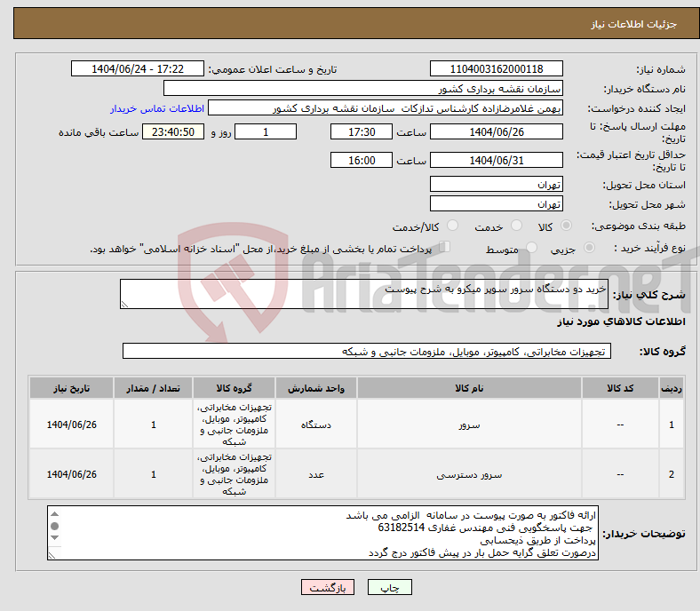Click the گروه کالا table column header

[234, 388]
